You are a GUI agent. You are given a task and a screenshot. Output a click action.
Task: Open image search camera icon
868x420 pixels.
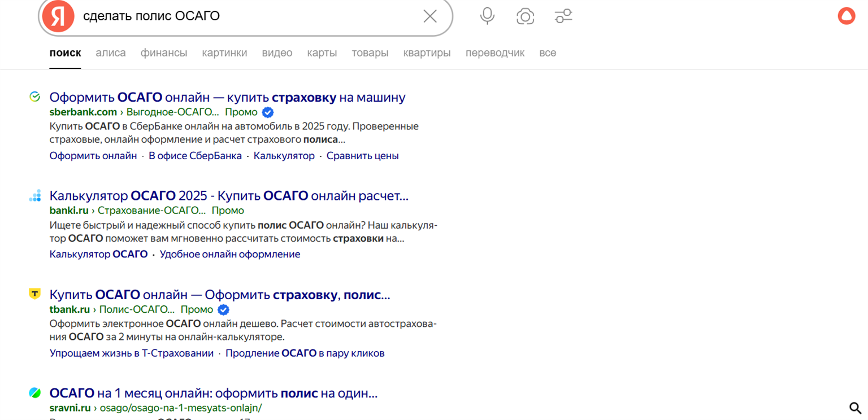coord(526,16)
